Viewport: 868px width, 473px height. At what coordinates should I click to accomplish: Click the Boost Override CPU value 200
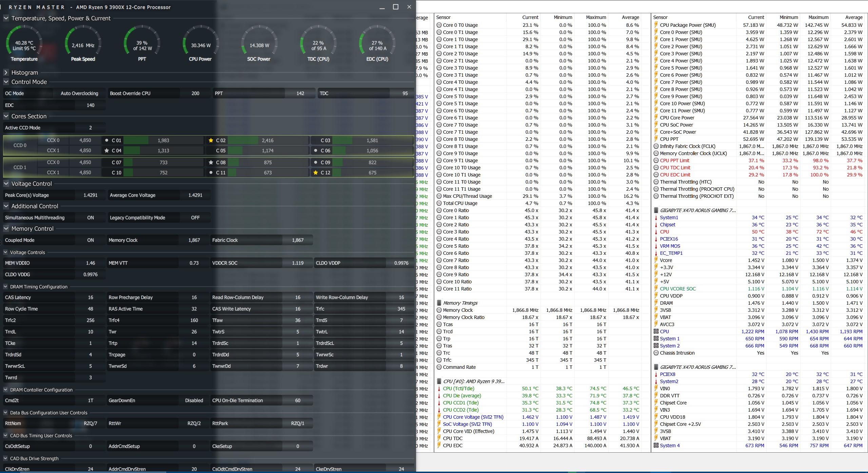195,93
